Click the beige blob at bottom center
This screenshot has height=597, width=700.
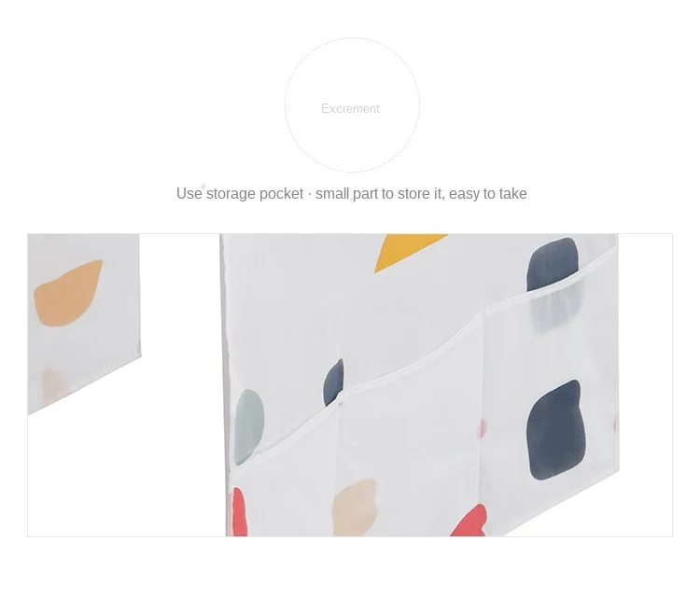tap(356, 507)
